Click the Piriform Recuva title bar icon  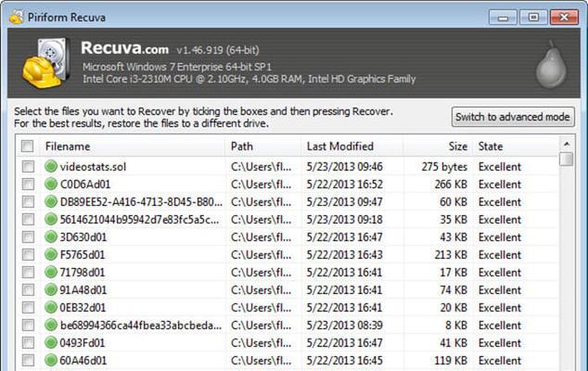coord(16,18)
